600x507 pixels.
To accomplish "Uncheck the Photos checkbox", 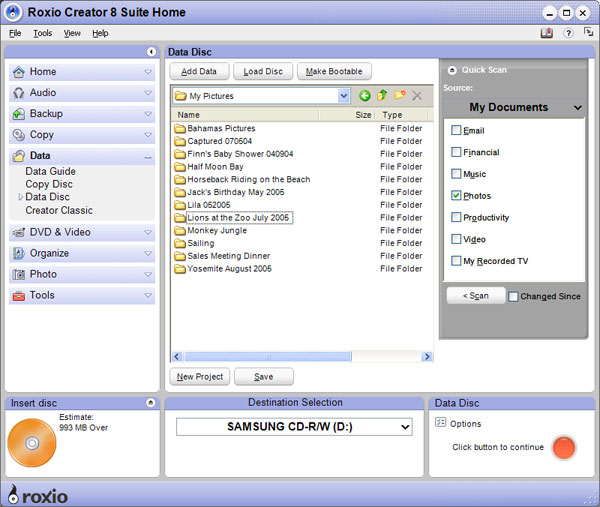I will (457, 196).
